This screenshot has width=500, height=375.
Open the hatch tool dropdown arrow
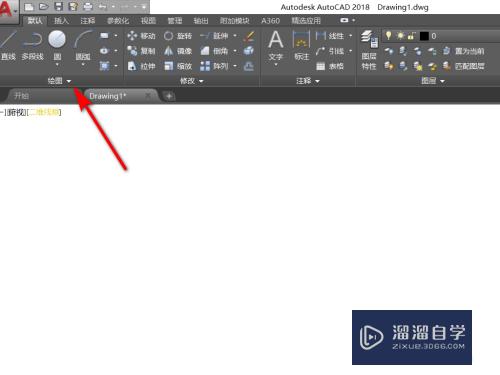pos(116,66)
